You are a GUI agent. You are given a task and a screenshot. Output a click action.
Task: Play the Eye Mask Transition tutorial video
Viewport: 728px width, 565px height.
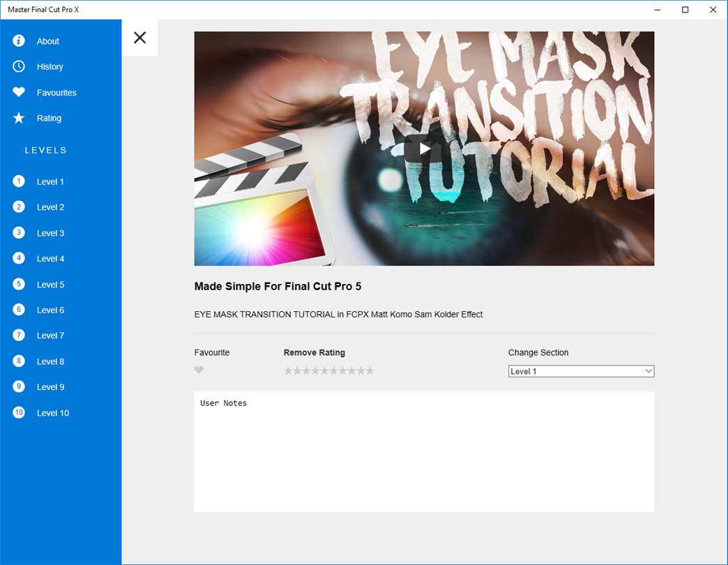(425, 149)
